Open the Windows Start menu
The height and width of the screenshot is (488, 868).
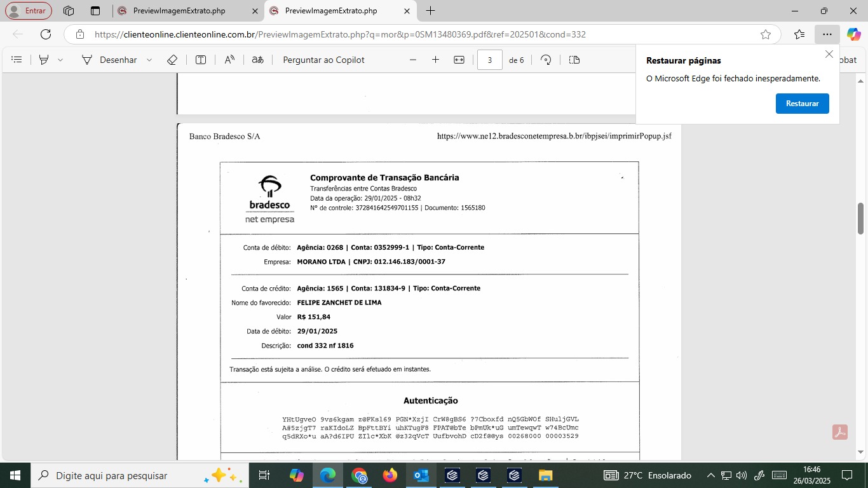point(15,475)
